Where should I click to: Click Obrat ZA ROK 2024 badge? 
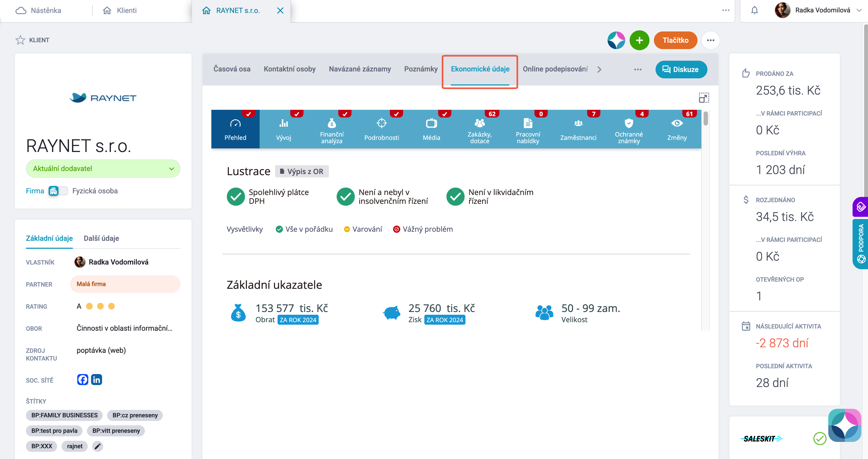tap(298, 320)
